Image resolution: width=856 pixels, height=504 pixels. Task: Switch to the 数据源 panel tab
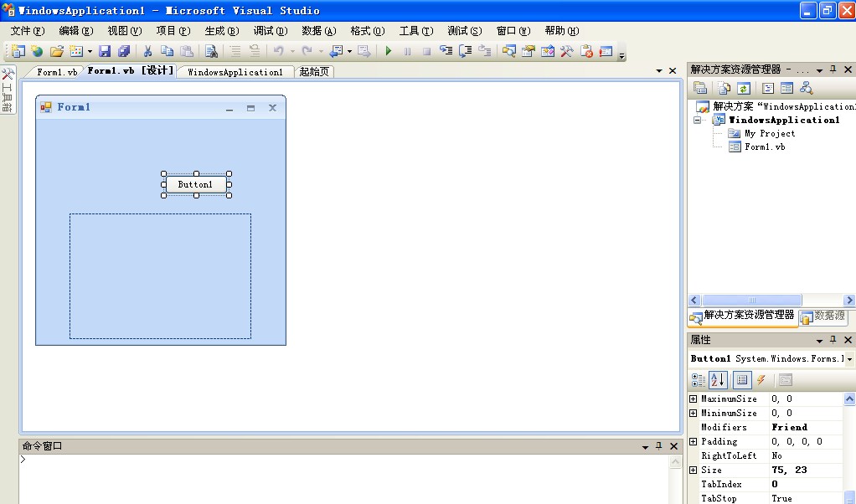[x=824, y=316]
